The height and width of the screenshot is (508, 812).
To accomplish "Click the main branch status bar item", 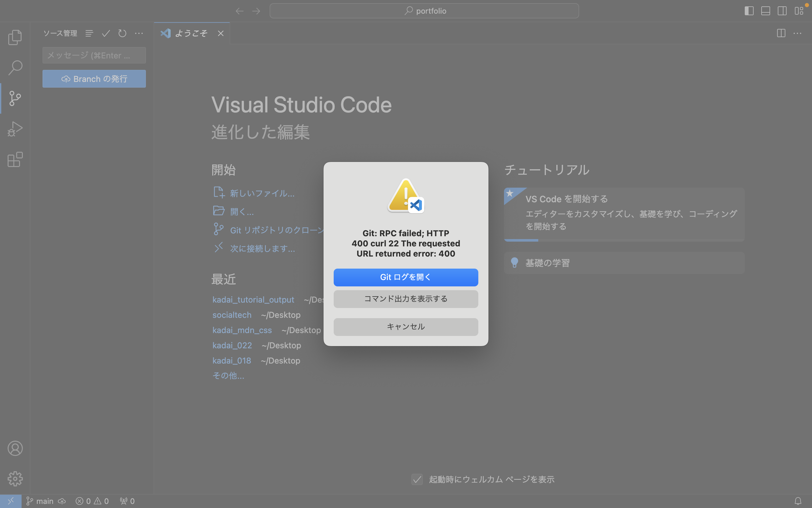I will pos(40,501).
